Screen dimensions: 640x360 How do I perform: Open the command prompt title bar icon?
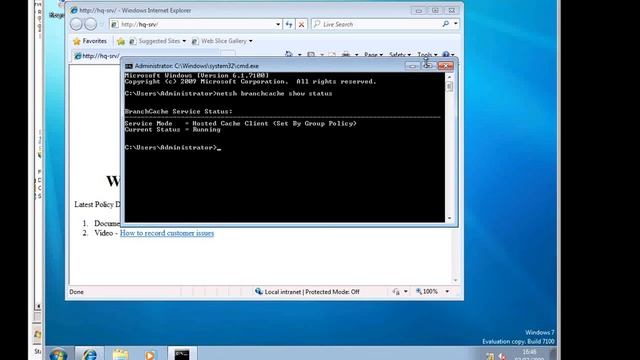pos(129,66)
